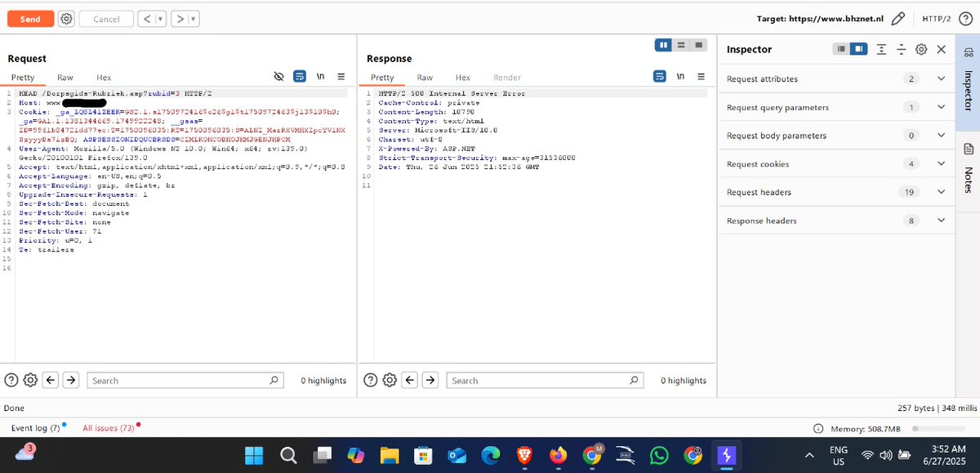Select Render tab in Response panel
Image resolution: width=980 pixels, height=473 pixels.
[x=507, y=78]
